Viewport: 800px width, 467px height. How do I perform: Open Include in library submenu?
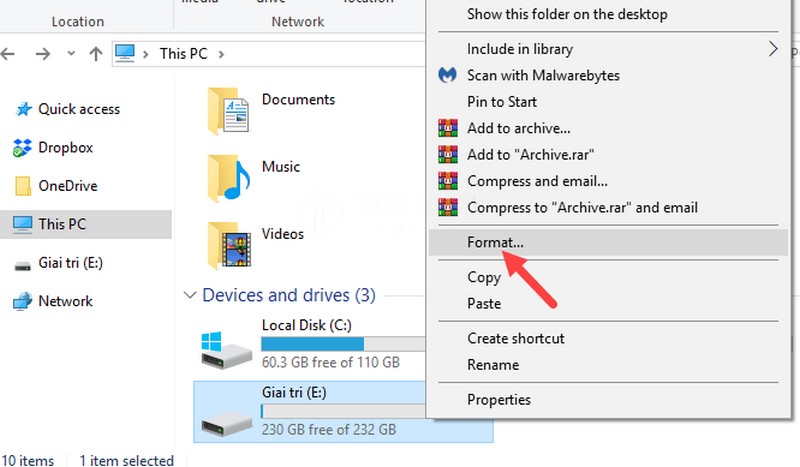coord(520,49)
